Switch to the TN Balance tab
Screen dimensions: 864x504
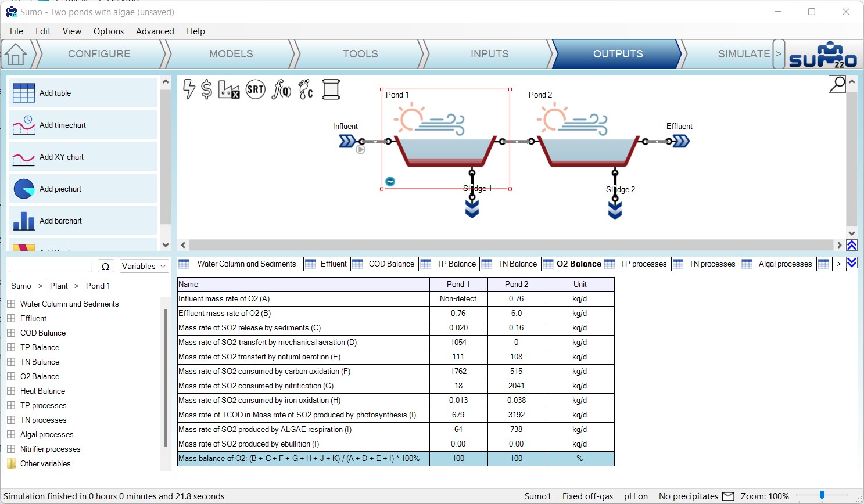click(517, 264)
